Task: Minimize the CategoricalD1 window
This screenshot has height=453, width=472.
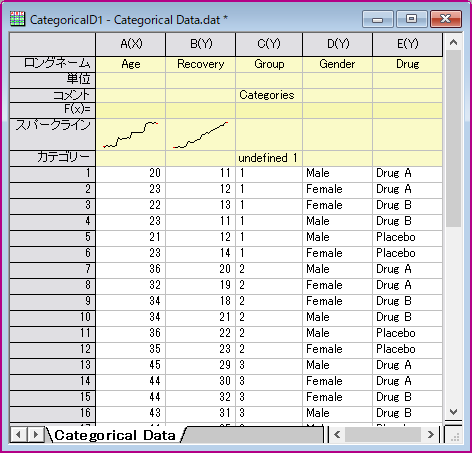Action: [378, 19]
